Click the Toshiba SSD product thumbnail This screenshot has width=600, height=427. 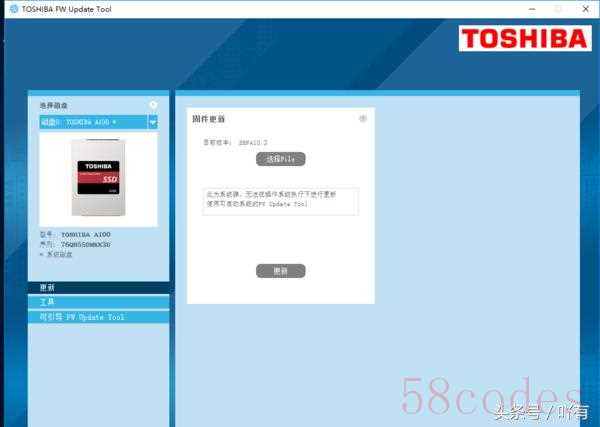[99, 178]
